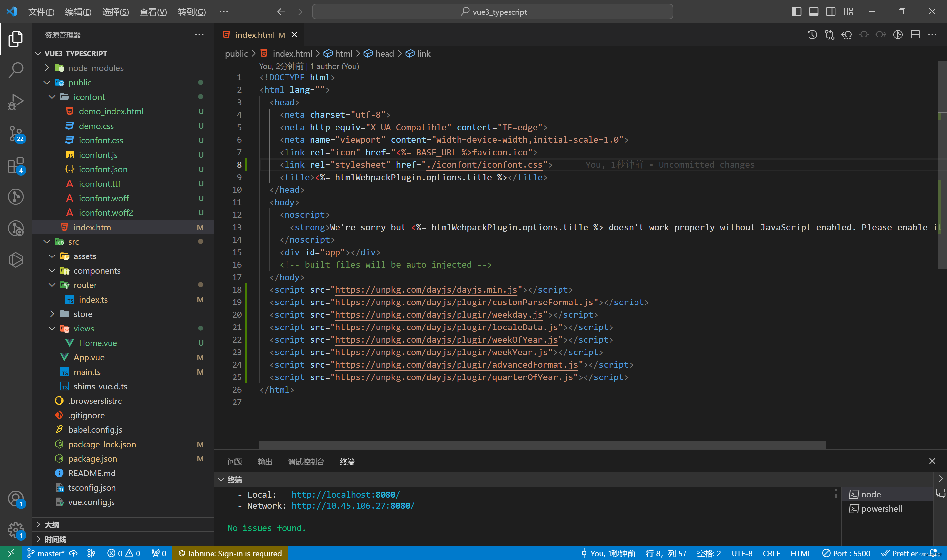947x560 pixels.
Task: Toggle the primary side bar visibility
Action: [796, 12]
